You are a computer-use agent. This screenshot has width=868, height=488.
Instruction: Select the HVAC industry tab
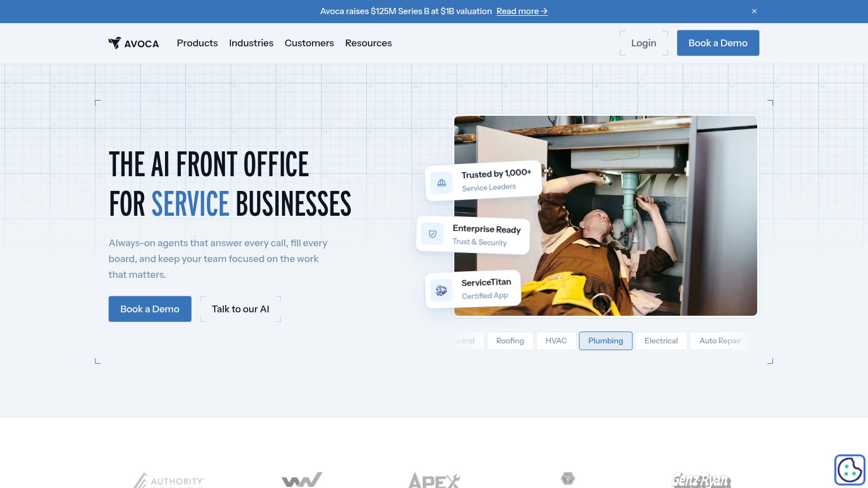[556, 341]
